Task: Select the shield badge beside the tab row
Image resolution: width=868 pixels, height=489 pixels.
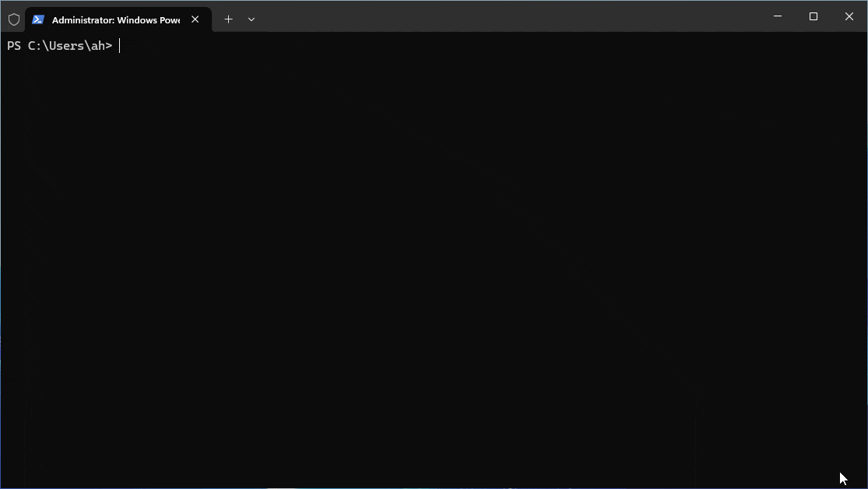Action: [13, 19]
